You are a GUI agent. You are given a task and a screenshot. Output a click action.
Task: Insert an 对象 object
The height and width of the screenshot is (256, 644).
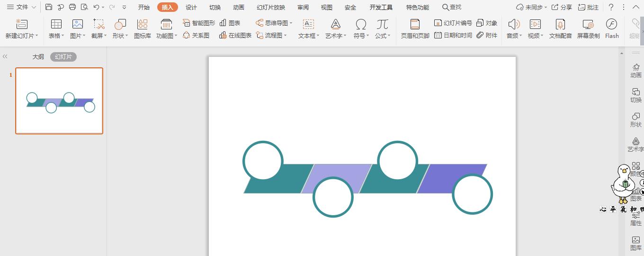coord(487,23)
